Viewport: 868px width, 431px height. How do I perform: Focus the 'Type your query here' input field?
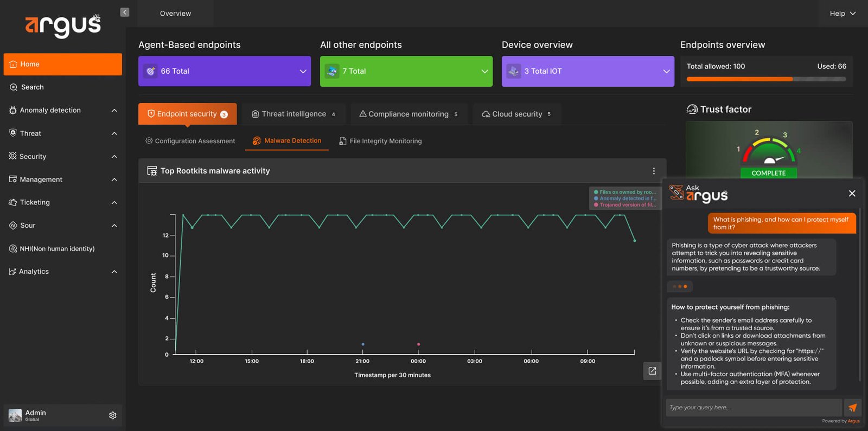click(x=754, y=408)
